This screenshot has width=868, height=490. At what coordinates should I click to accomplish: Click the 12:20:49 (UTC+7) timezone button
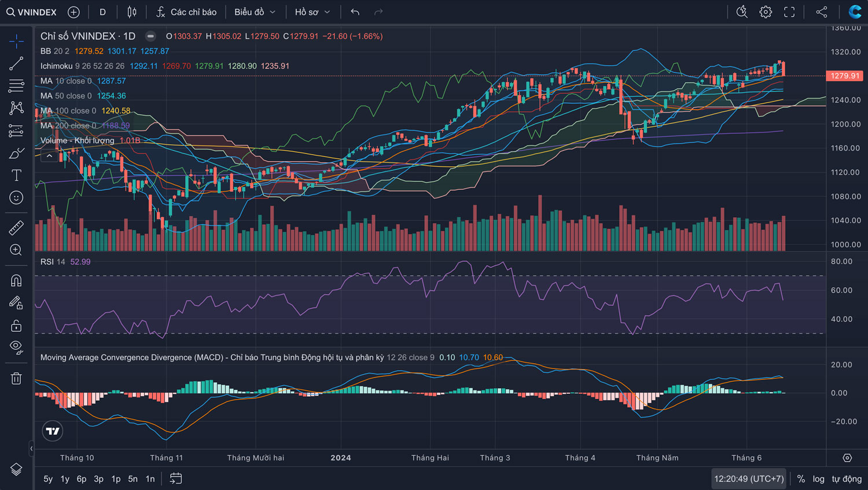pyautogui.click(x=749, y=479)
